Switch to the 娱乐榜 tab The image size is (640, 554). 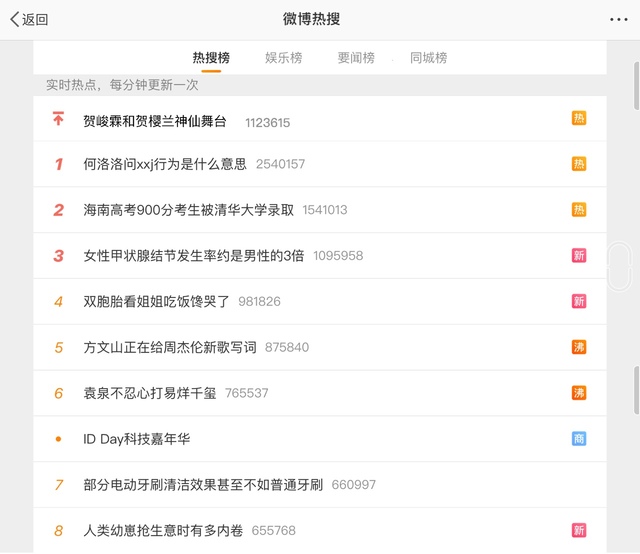pyautogui.click(x=284, y=58)
